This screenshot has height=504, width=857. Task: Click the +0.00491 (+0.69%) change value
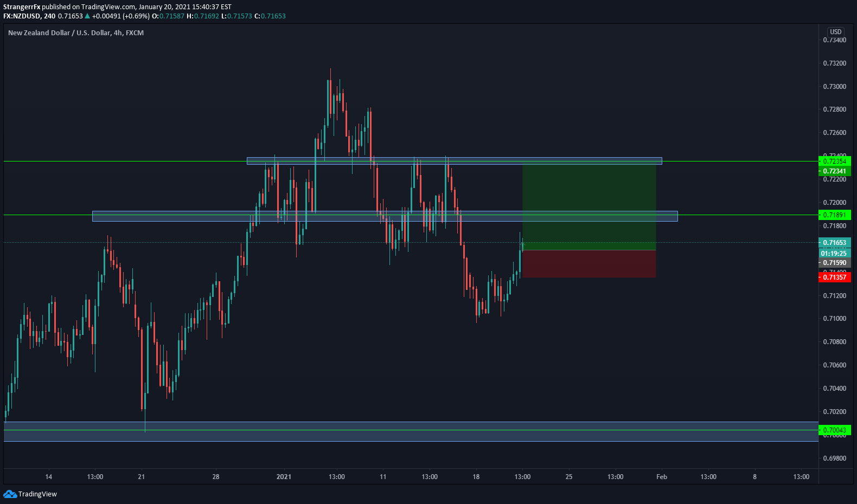pos(120,16)
